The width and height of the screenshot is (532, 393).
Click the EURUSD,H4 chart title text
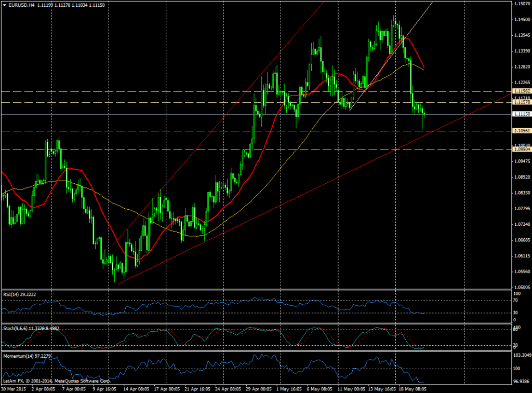[22, 5]
